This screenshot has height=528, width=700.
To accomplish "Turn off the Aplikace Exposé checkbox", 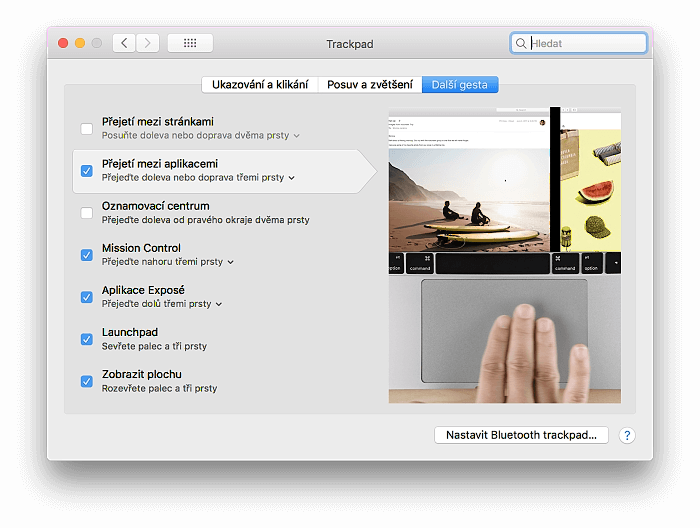I will (87, 297).
